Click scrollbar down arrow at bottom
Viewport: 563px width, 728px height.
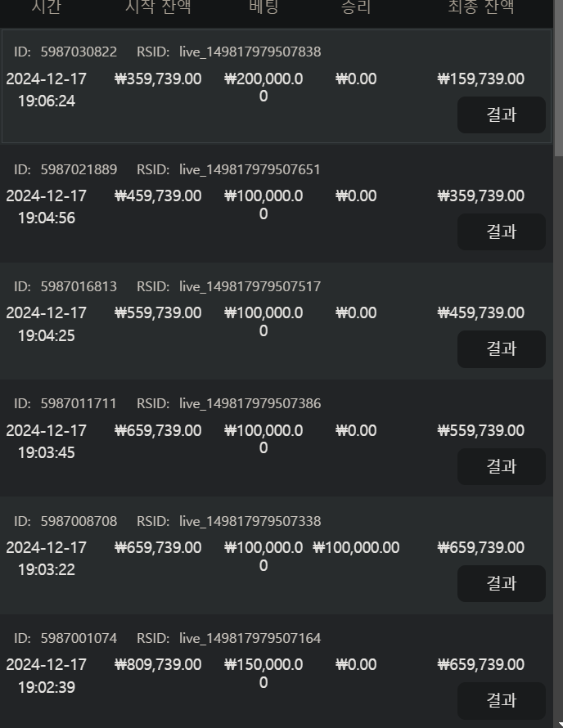558,724
